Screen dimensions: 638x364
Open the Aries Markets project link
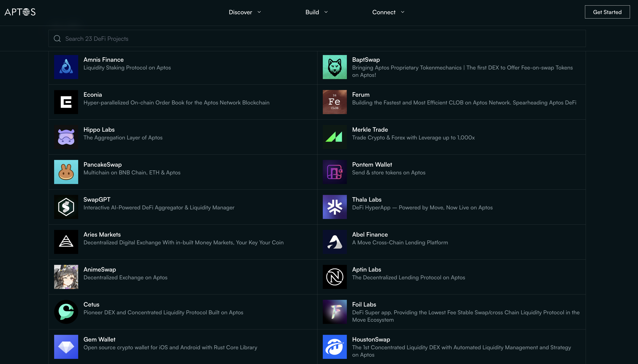[x=102, y=235]
